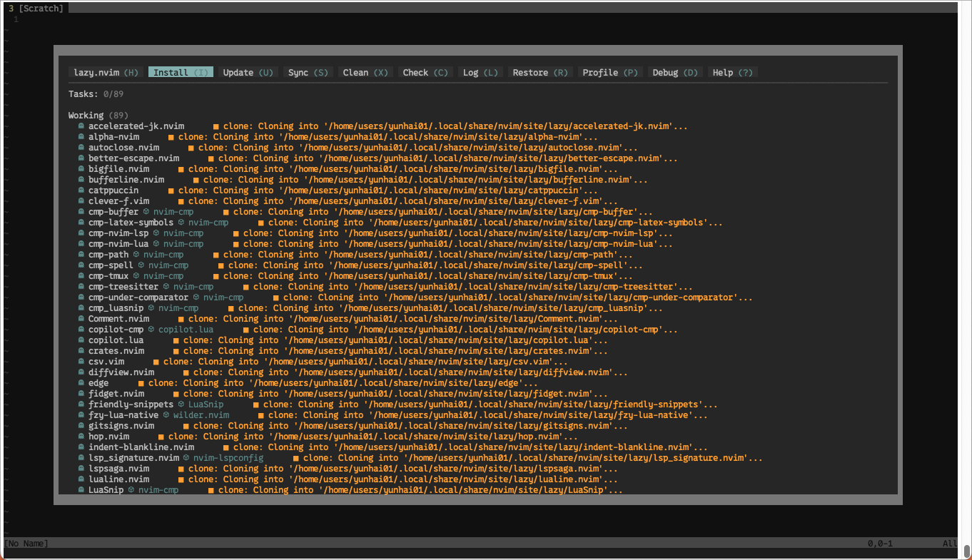972x560 pixels.
Task: Click dependency icon before wilder.nvim
Action: tap(166, 415)
